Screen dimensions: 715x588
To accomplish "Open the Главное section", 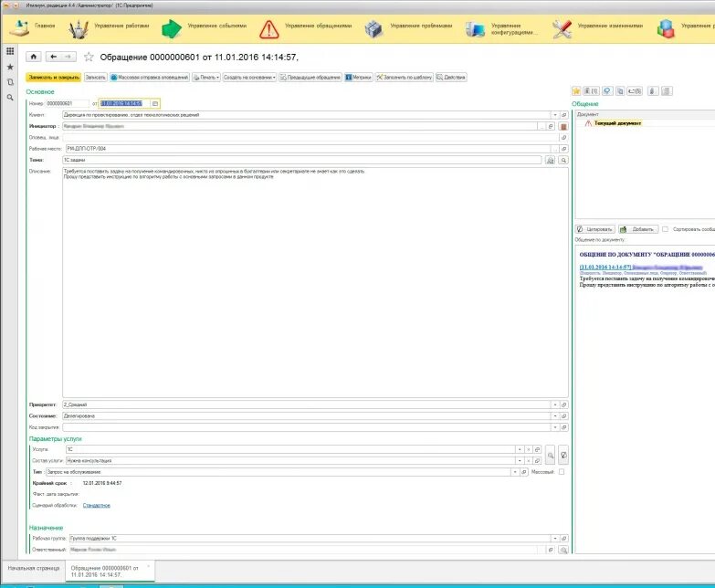I will click(33, 28).
